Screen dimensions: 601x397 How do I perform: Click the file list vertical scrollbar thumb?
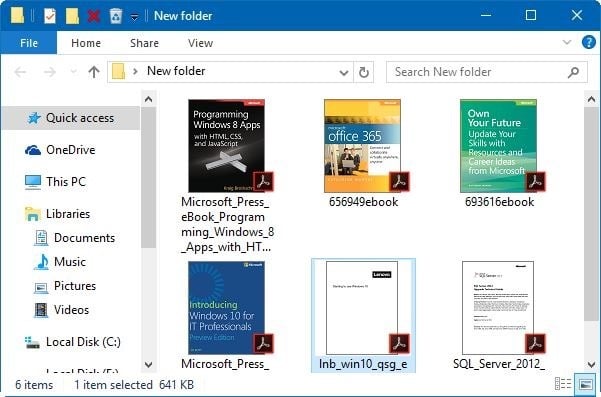click(591, 215)
